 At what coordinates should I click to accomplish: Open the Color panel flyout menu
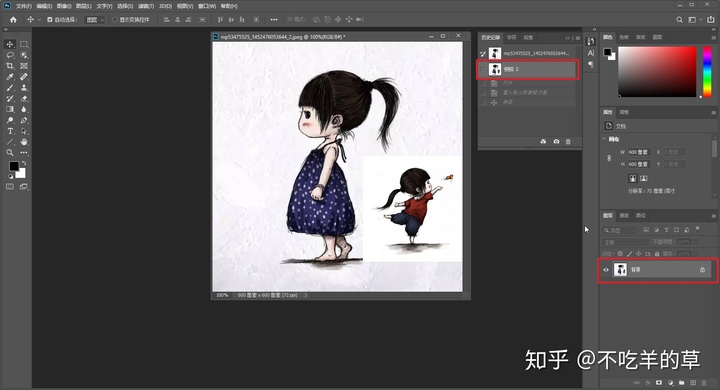pyautogui.click(x=714, y=37)
